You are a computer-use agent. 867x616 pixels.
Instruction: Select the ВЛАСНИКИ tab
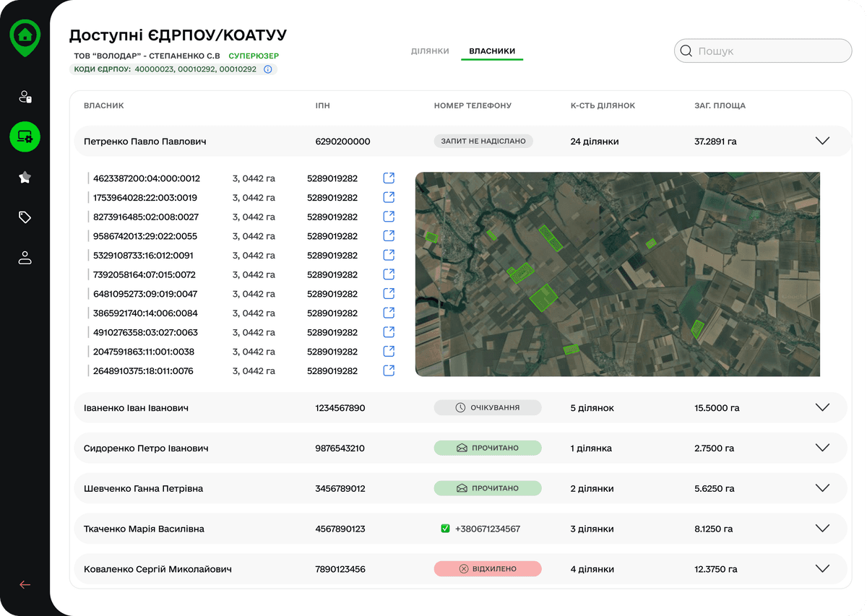pyautogui.click(x=492, y=51)
